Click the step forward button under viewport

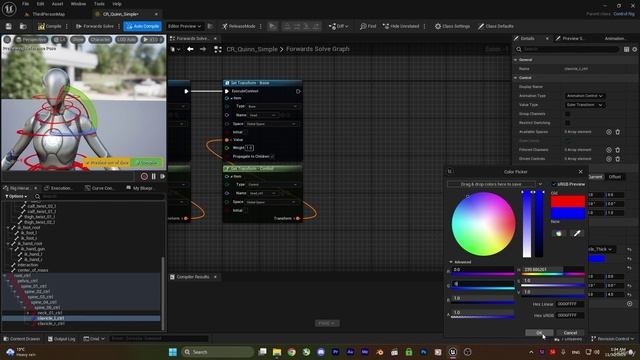click(x=162, y=176)
